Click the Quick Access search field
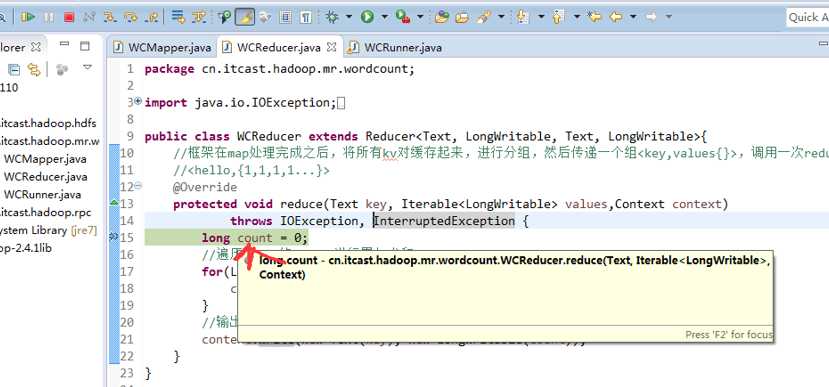 808,17
